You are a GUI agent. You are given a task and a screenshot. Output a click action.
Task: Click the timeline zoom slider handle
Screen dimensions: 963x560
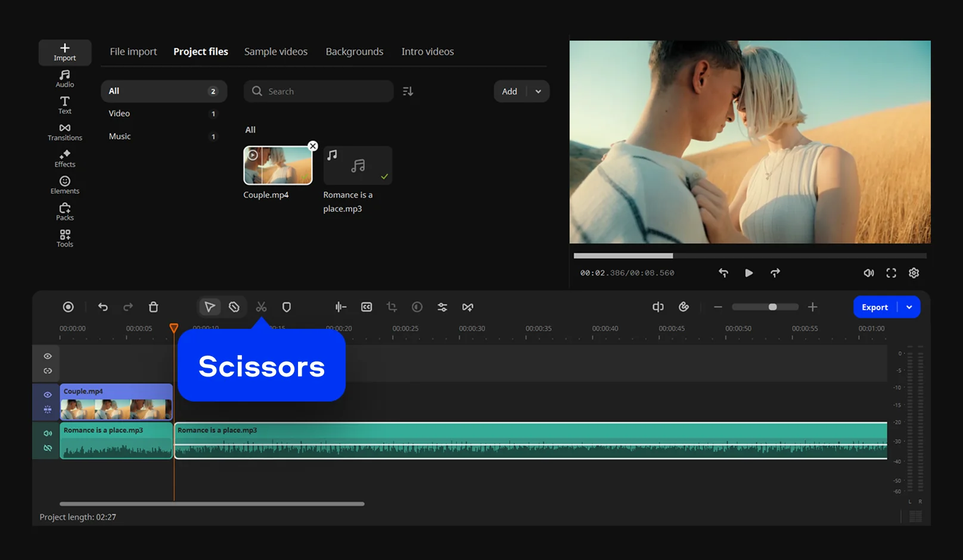[x=772, y=307]
